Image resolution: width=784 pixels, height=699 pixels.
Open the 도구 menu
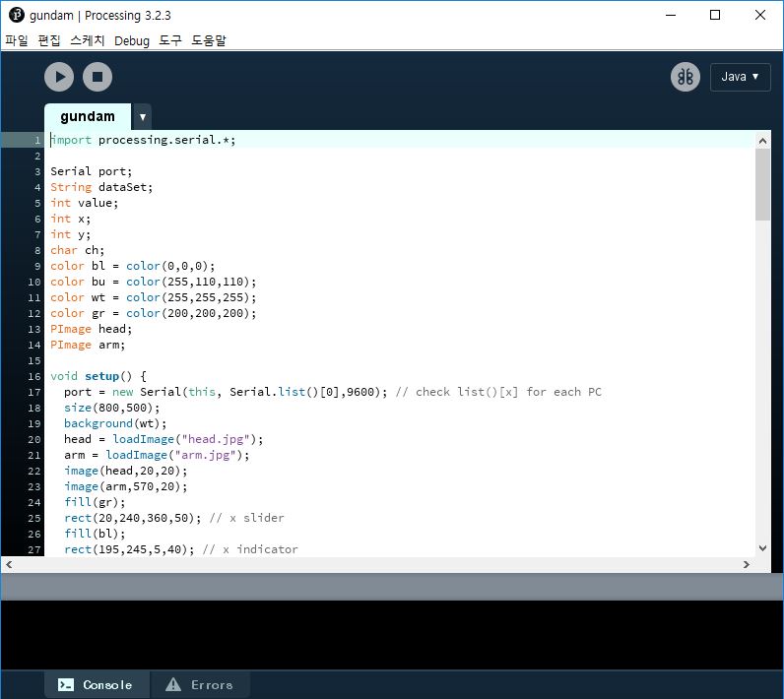pos(170,40)
